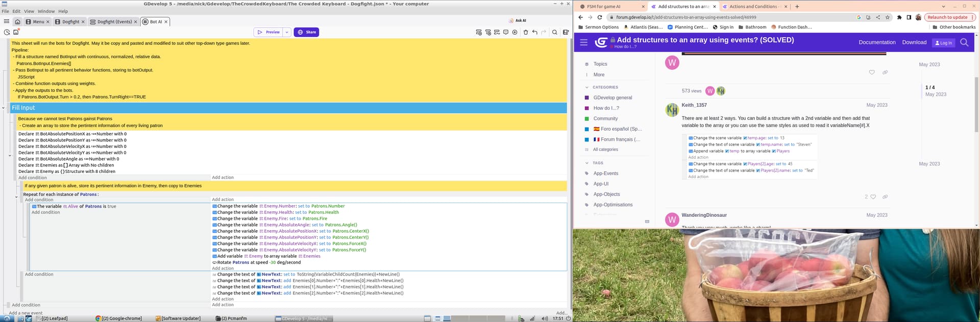
Task: Open GDevelop home tab icon
Action: coord(17,22)
